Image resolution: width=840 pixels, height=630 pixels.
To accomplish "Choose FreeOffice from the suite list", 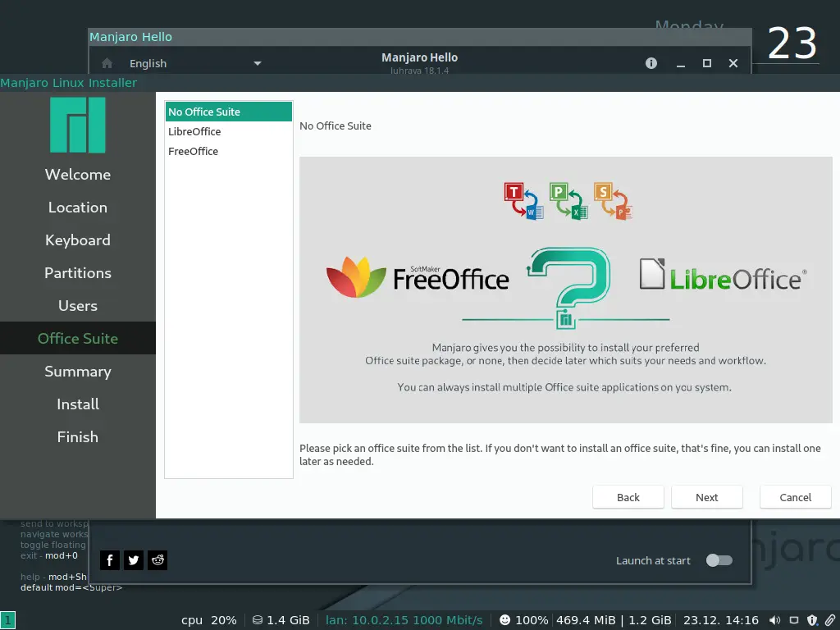I will (229, 151).
